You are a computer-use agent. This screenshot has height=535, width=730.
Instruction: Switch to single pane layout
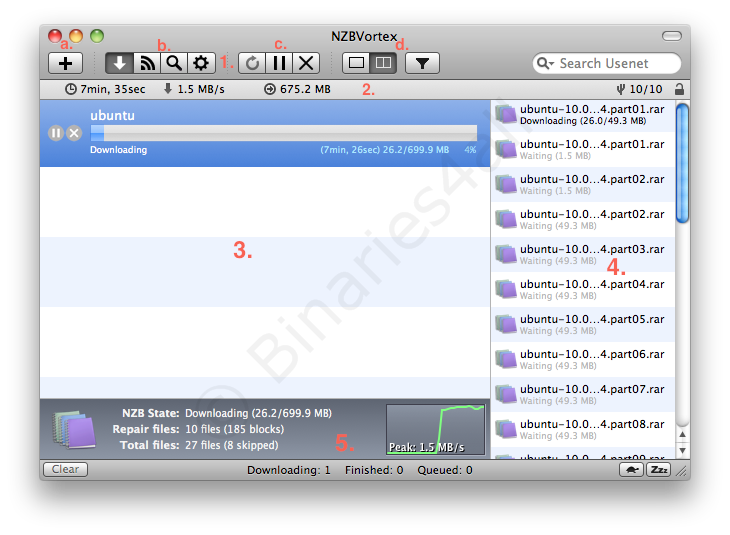click(x=356, y=63)
